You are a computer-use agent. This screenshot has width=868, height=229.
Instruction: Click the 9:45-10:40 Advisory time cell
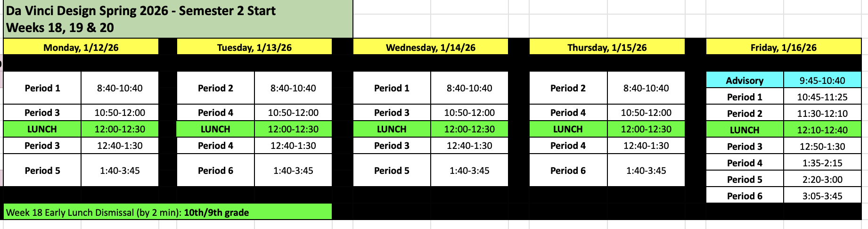point(822,80)
